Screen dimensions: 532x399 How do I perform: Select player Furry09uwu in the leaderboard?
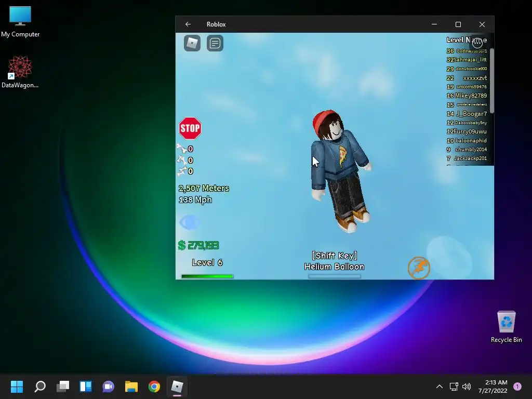click(x=470, y=131)
